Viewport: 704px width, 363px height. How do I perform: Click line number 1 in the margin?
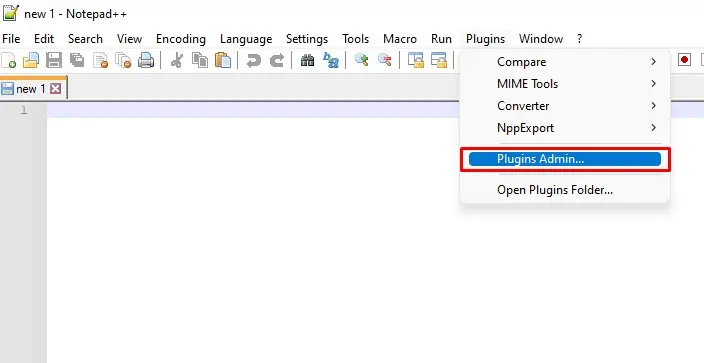(x=24, y=110)
